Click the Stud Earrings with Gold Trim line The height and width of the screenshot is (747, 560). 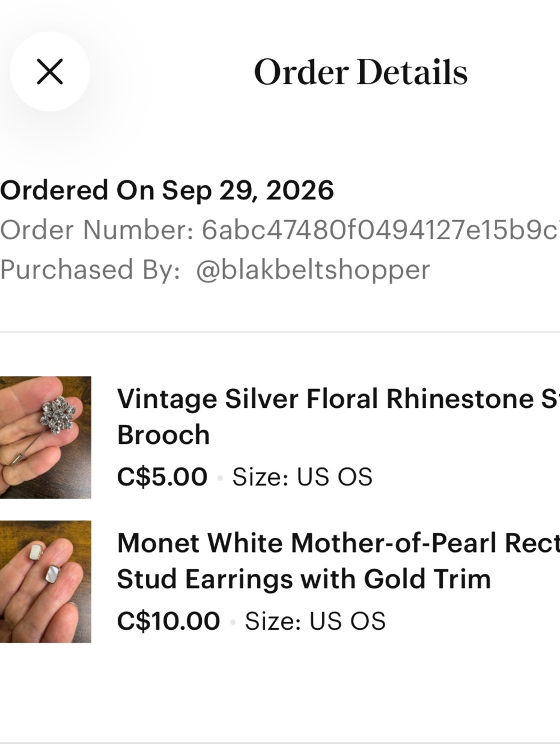pyautogui.click(x=304, y=579)
